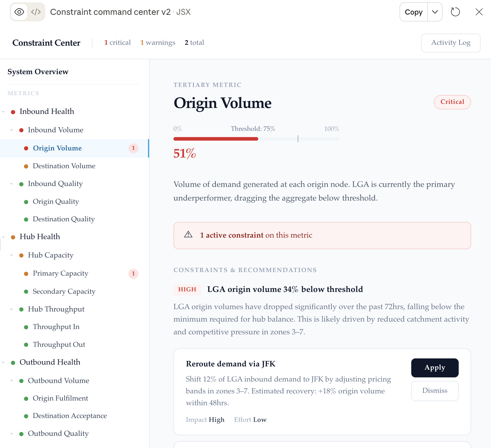
Task: Close the artifact panel with X icon
Action: point(479,12)
